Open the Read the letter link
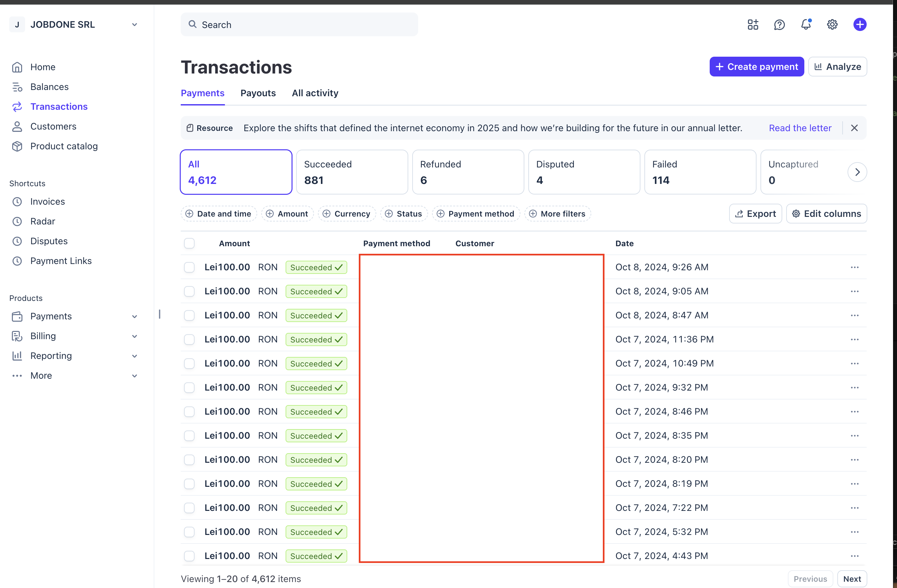The height and width of the screenshot is (588, 897). pyautogui.click(x=800, y=128)
